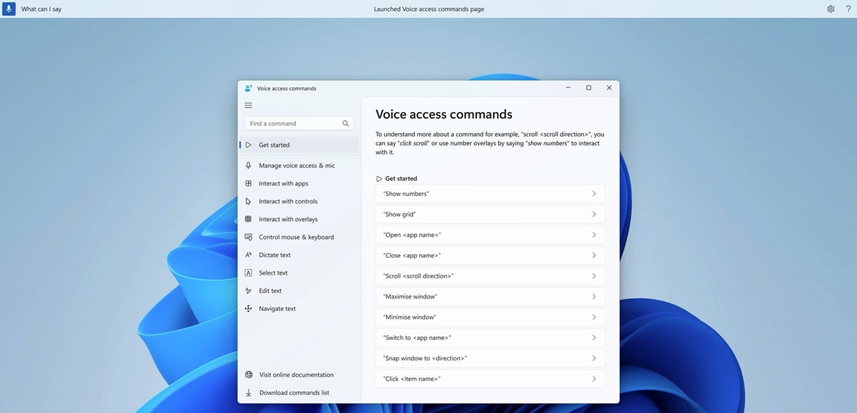Click the search magnifier icon

coord(346,124)
